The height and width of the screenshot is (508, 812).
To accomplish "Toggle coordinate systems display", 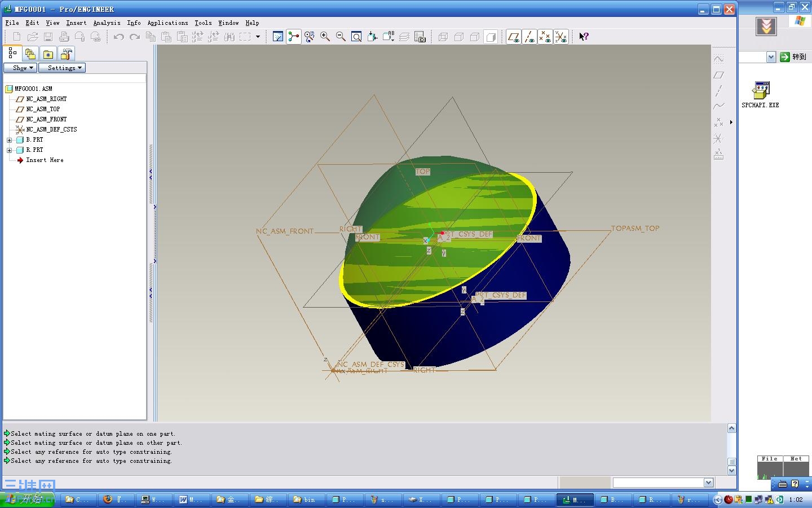I will [x=561, y=37].
